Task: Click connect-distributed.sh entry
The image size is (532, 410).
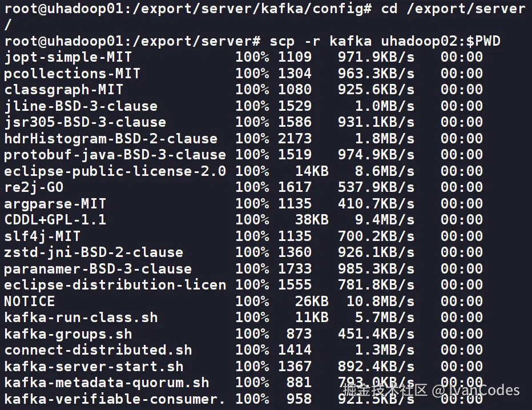Action: (98, 350)
